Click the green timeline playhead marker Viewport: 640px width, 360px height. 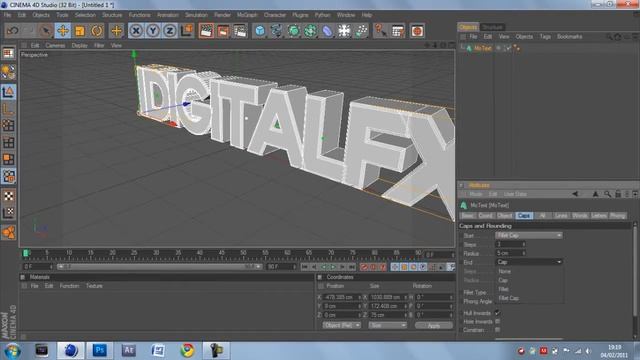26,253
